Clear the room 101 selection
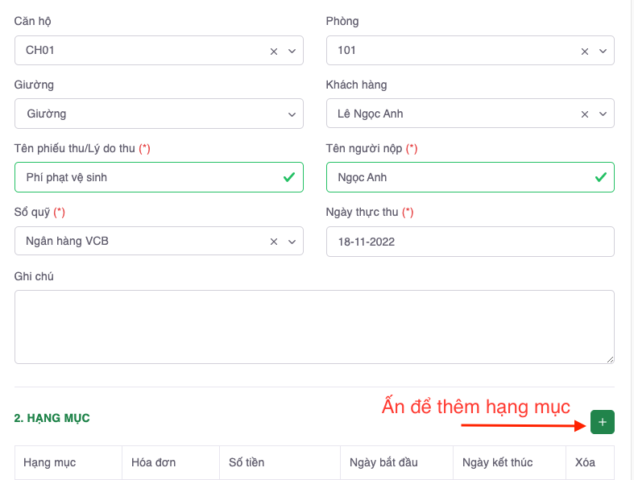634x480 pixels. tap(586, 51)
